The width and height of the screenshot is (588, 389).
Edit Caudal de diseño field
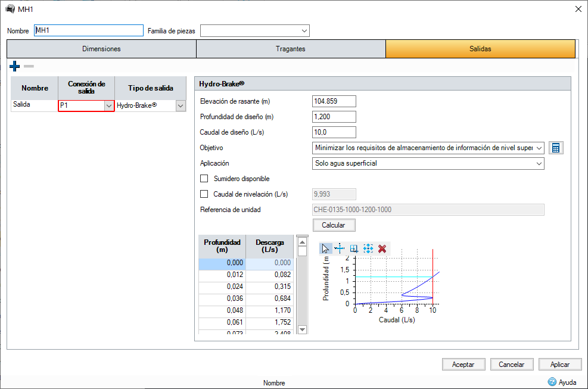pos(334,132)
